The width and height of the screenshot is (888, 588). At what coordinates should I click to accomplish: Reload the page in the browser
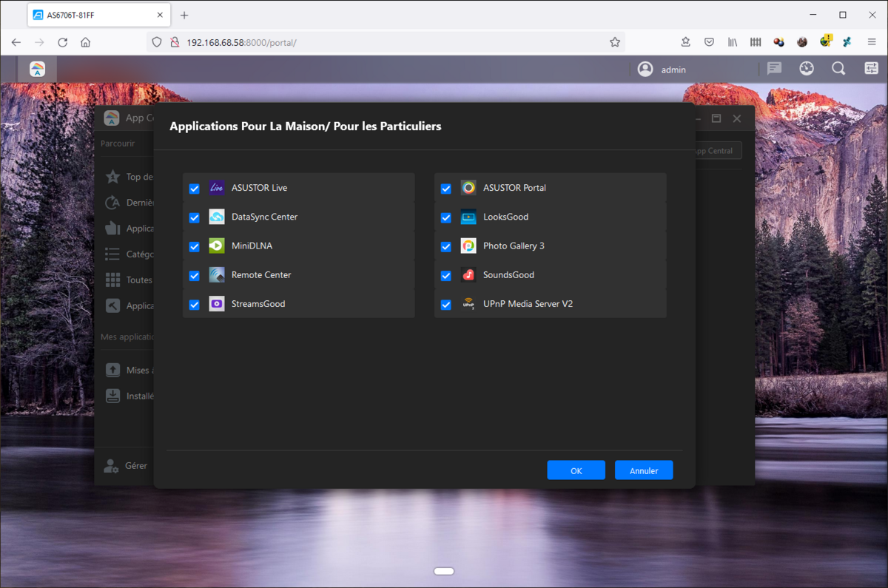point(63,42)
